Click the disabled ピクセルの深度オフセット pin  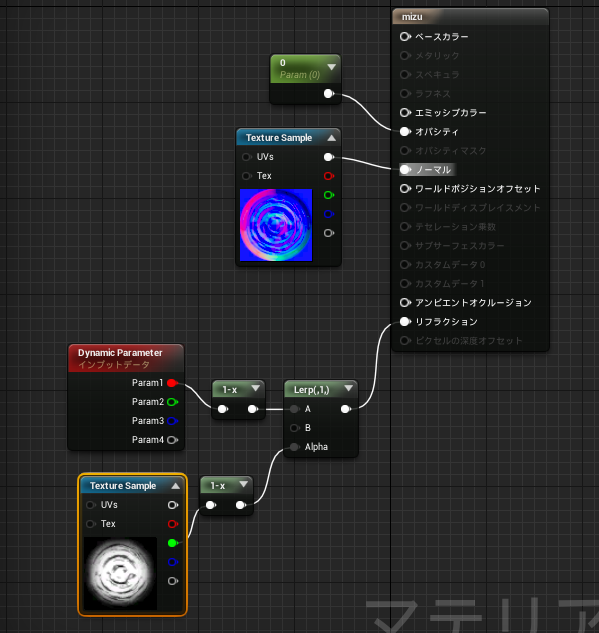point(405,340)
